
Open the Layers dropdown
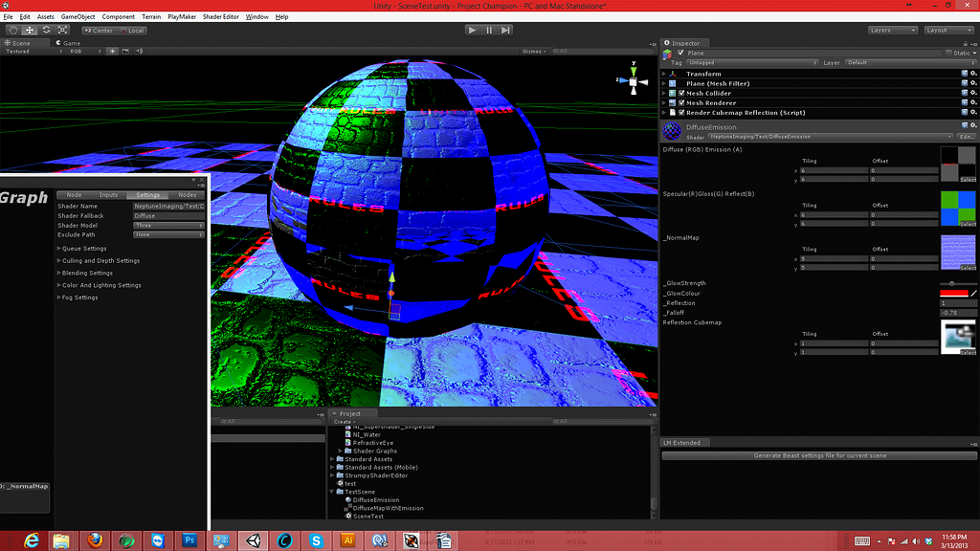click(x=892, y=30)
